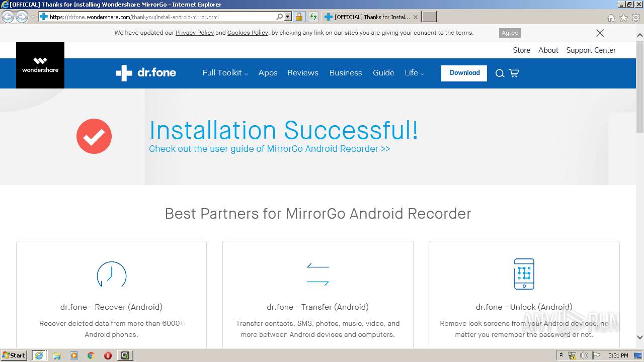644x362 pixels.
Task: Close the current browser tab
Action: (x=416, y=17)
